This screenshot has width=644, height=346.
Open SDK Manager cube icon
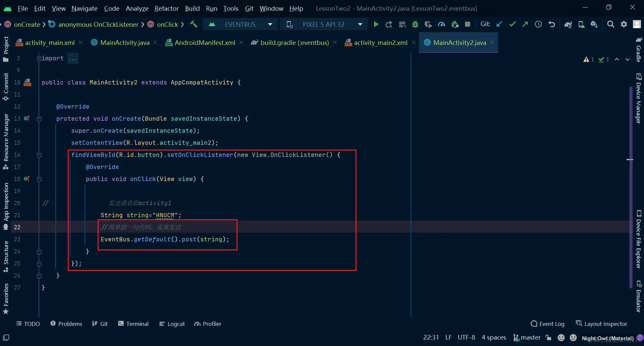click(594, 24)
